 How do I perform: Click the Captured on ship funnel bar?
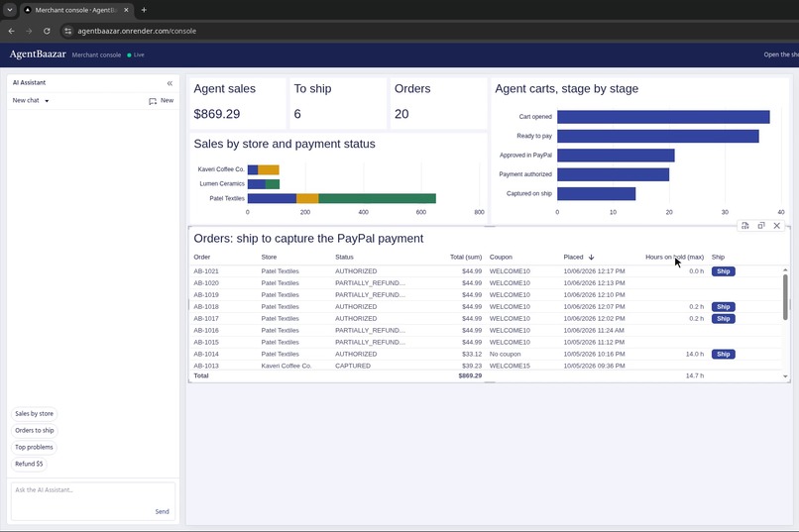(x=596, y=194)
